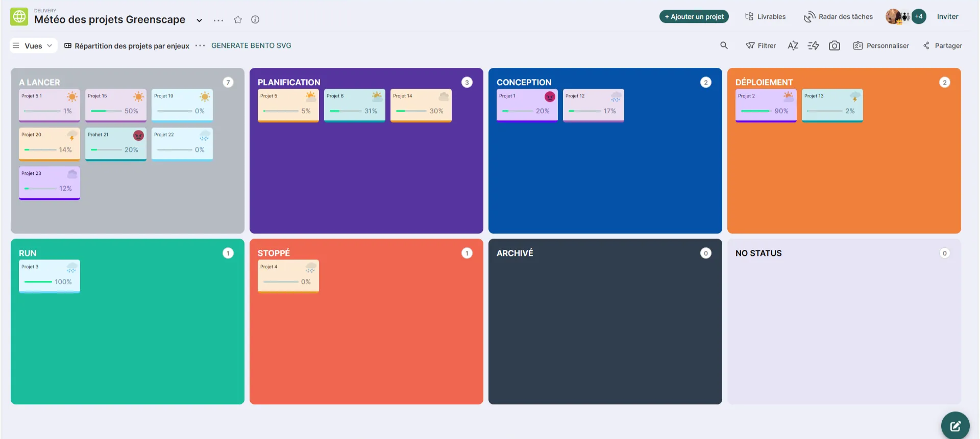Expand the board title chevron
Viewport: 980px width, 439px height.
pyautogui.click(x=200, y=20)
